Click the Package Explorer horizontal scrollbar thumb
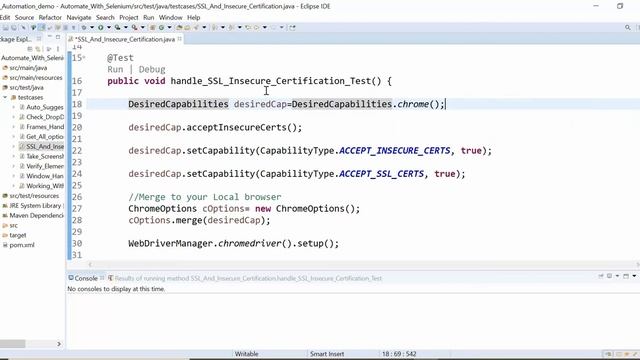 12,344
